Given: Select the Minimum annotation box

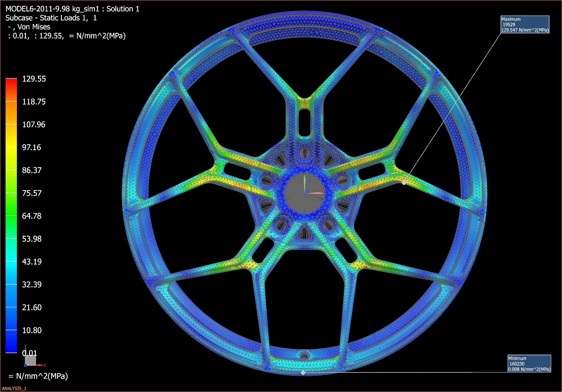Looking at the screenshot, I should [x=530, y=363].
